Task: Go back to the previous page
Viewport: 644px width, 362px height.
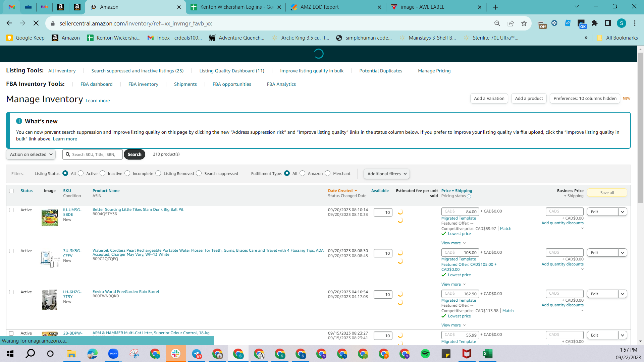Action: (x=9, y=23)
